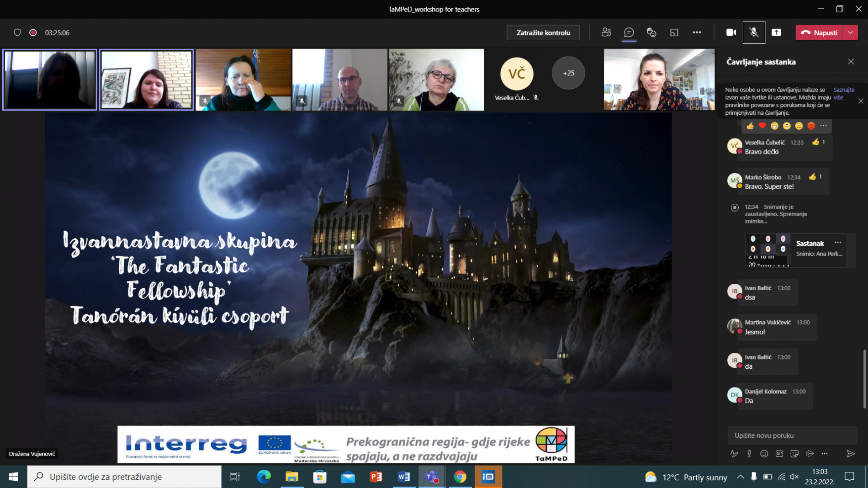Viewport: 868px width, 488px height.
Task: Select Veselka Čubelić VČ participant avatar
Action: 517,74
